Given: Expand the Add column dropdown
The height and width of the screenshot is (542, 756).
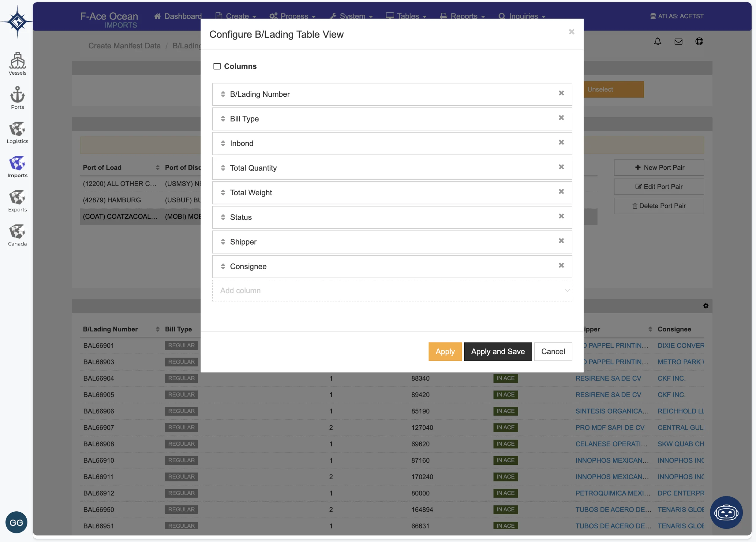Looking at the screenshot, I should 392,291.
